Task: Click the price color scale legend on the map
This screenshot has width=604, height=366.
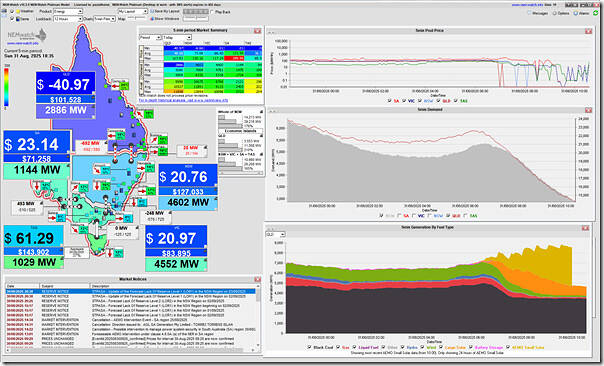Action: pyautogui.click(x=6, y=87)
